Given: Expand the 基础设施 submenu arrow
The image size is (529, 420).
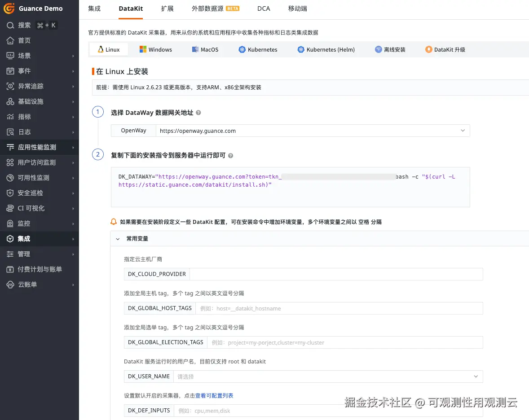Looking at the screenshot, I should click(73, 102).
